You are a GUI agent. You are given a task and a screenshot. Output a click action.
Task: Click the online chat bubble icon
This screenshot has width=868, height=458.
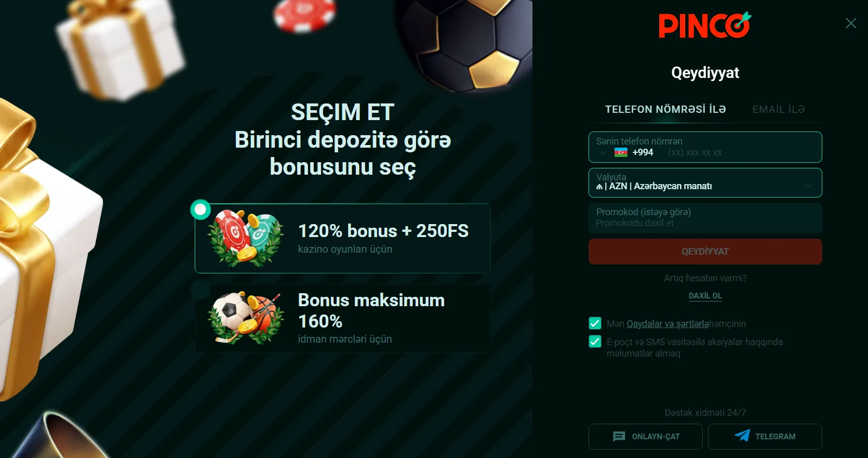(x=619, y=437)
